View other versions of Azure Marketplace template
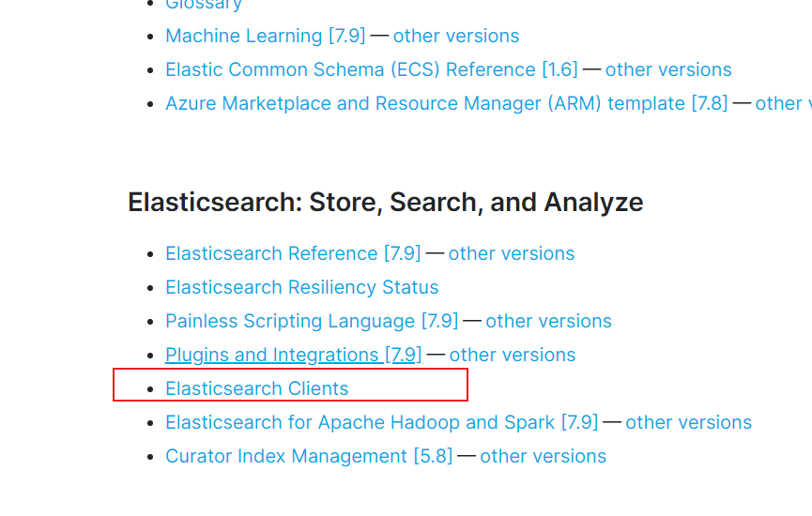 point(784,103)
